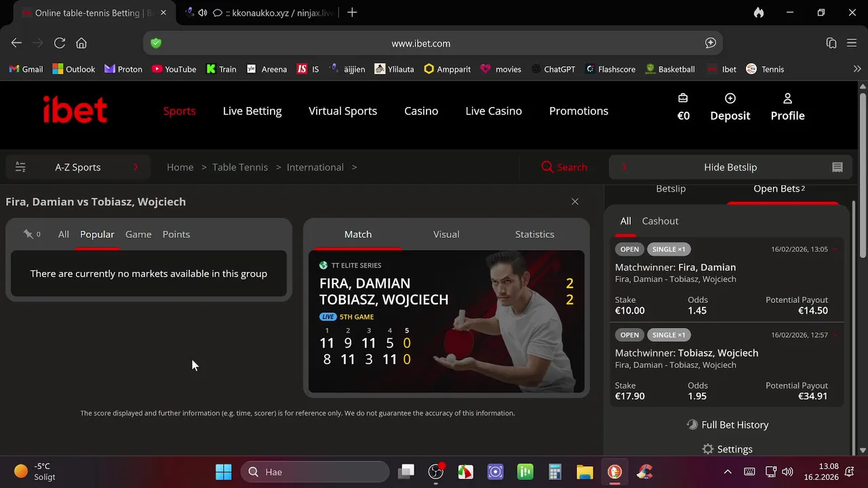The height and width of the screenshot is (488, 868).
Task: Expand the Tobiasz, Wojciech bet details arrow
Action: pyautogui.click(x=835, y=335)
